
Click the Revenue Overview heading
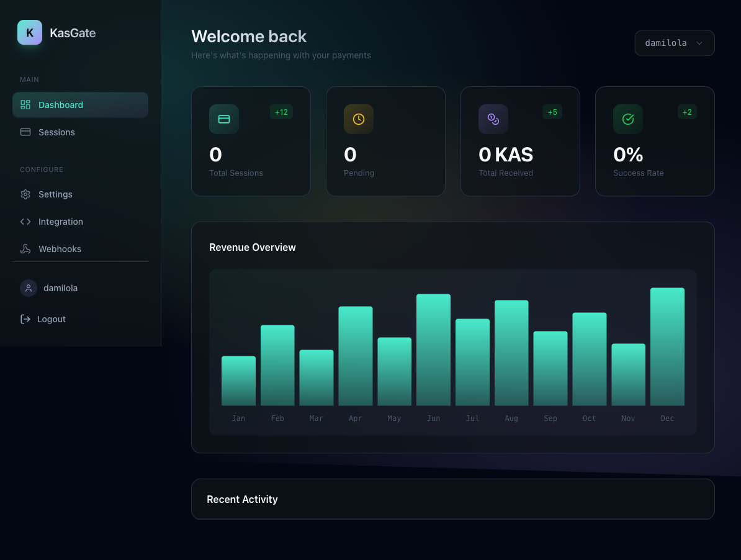pyautogui.click(x=253, y=247)
